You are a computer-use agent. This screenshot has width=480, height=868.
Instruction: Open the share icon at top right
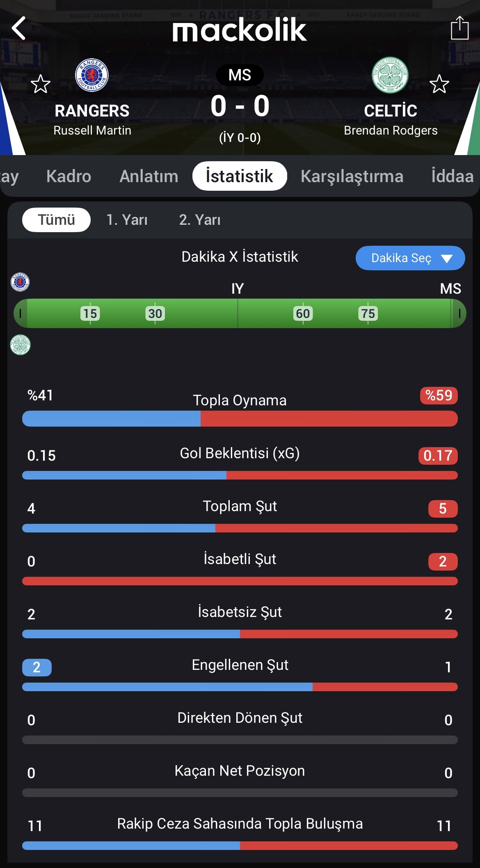pos(459,28)
